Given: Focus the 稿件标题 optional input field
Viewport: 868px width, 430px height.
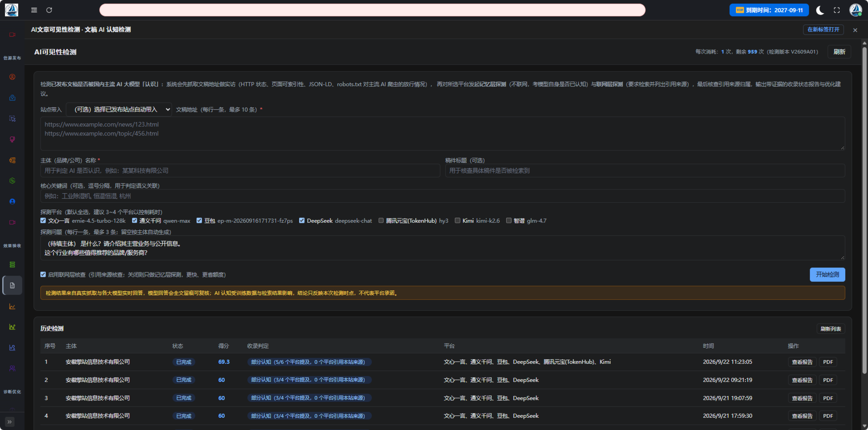Looking at the screenshot, I should click(645, 171).
